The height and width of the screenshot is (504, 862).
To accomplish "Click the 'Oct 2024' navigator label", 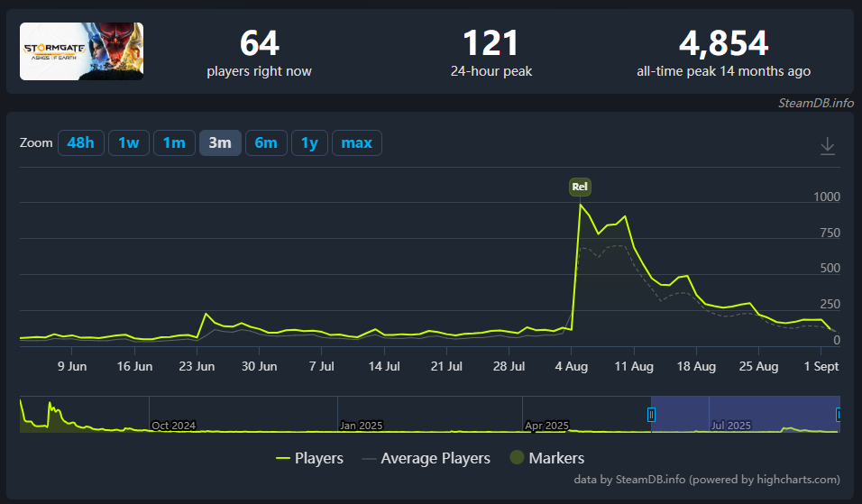I will coord(173,426).
